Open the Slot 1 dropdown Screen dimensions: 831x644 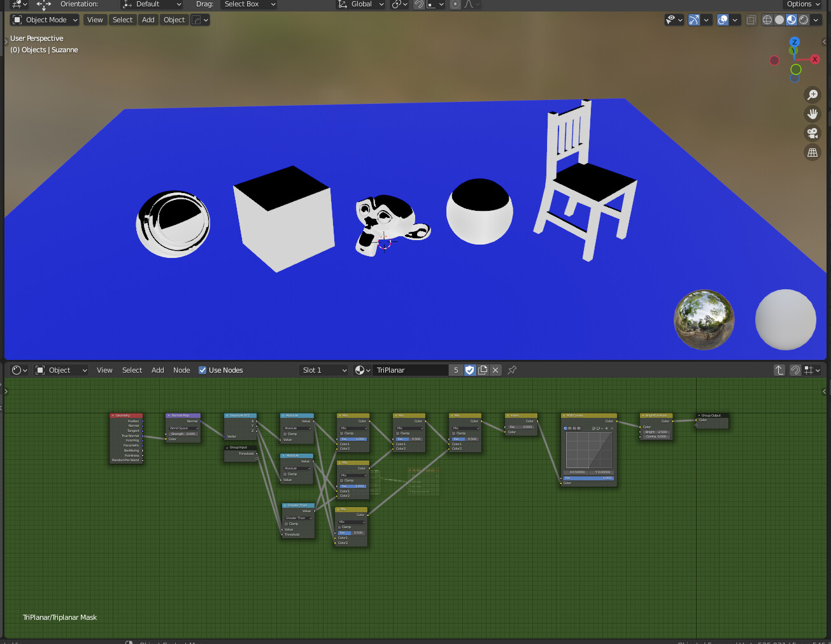[x=323, y=369]
